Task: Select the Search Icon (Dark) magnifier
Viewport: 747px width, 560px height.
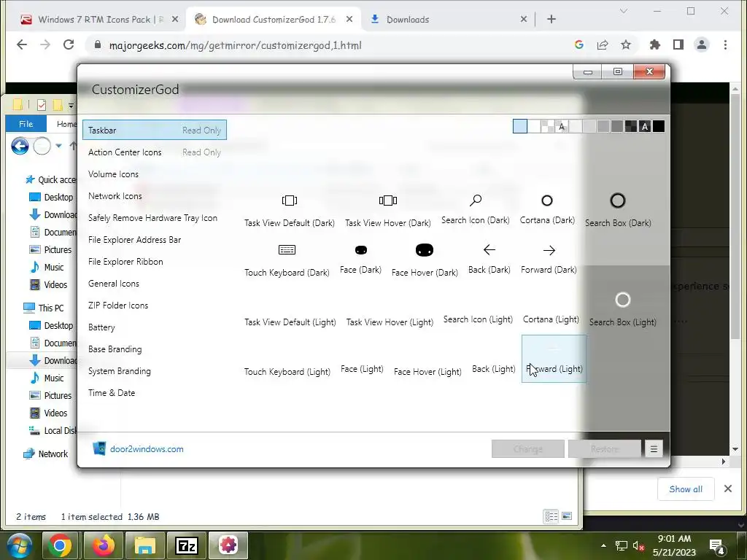Action: coord(476,201)
